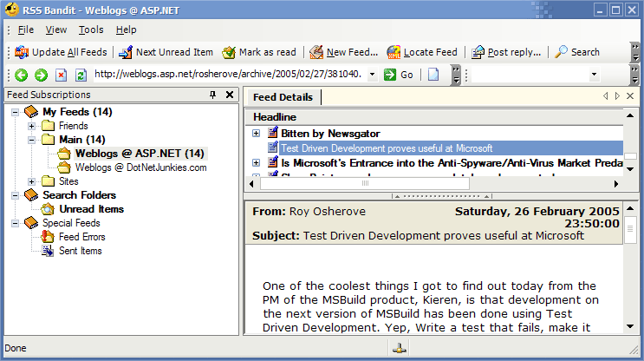The image size is (644, 361).
Task: Click the Search Folders book icon
Action: [31, 195]
